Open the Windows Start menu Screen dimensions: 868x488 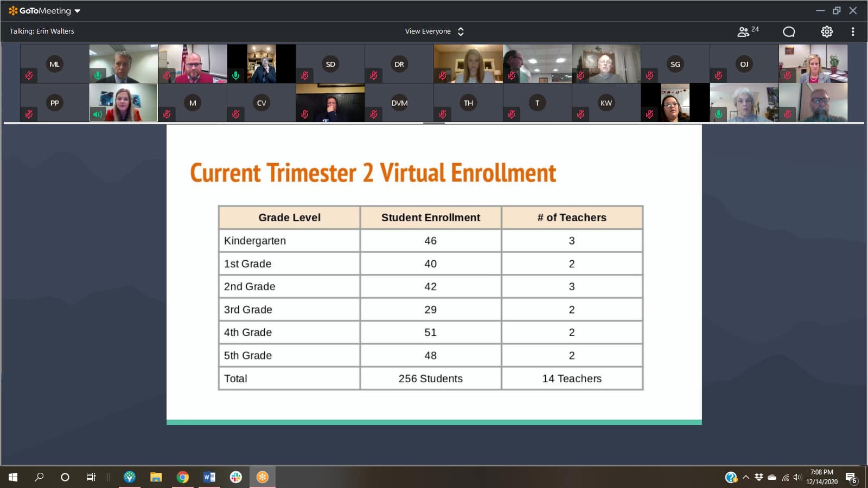tap(13, 477)
